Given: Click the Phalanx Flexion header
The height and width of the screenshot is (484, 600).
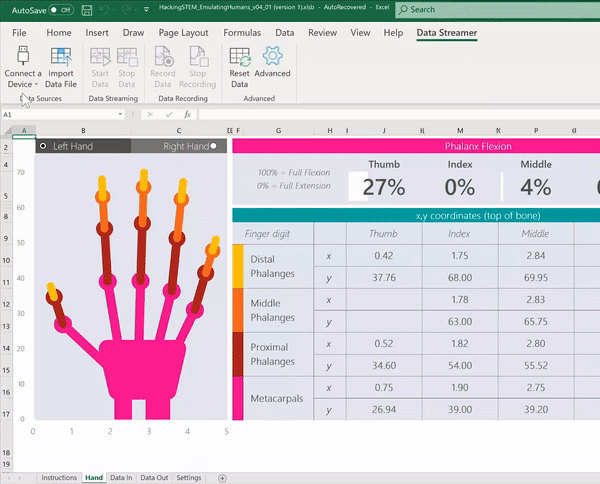Looking at the screenshot, I should click(478, 146).
